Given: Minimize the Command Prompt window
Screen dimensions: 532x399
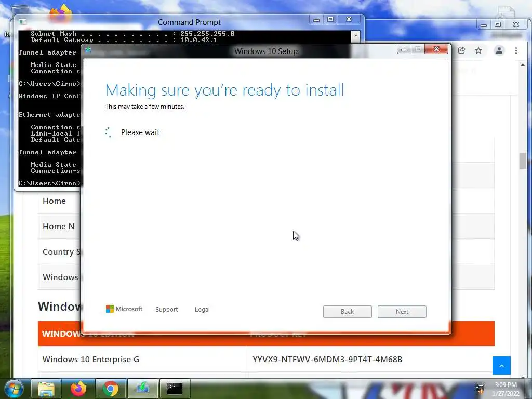Looking at the screenshot, I should pyautogui.click(x=316, y=20).
